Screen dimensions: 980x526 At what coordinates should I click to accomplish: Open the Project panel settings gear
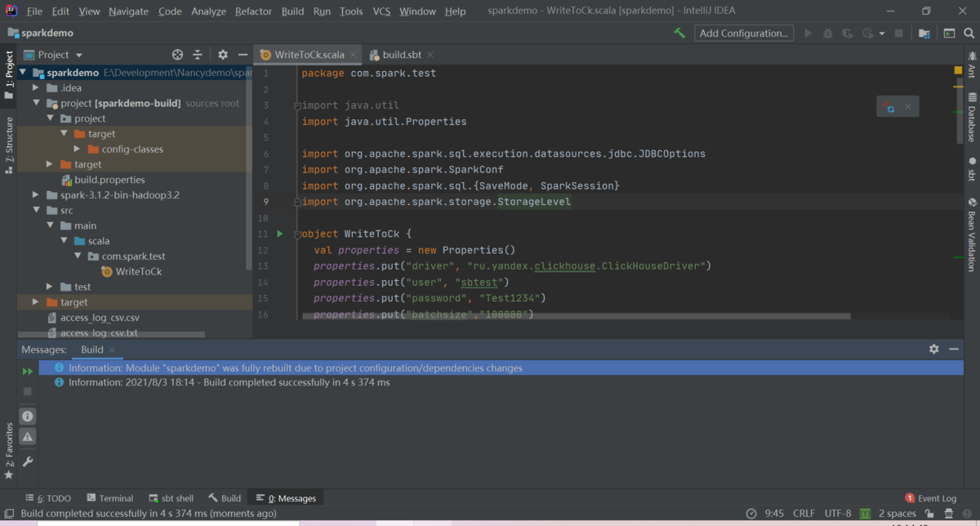(x=223, y=55)
